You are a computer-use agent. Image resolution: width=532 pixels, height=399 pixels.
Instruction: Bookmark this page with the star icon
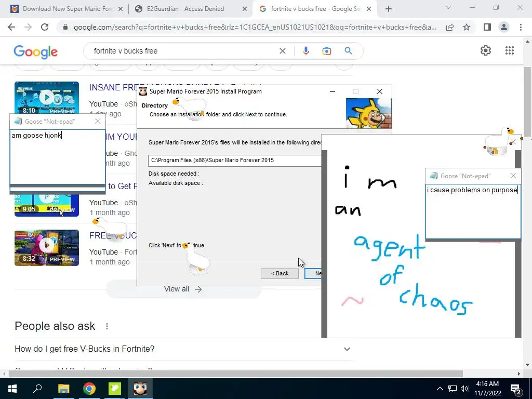[467, 27]
